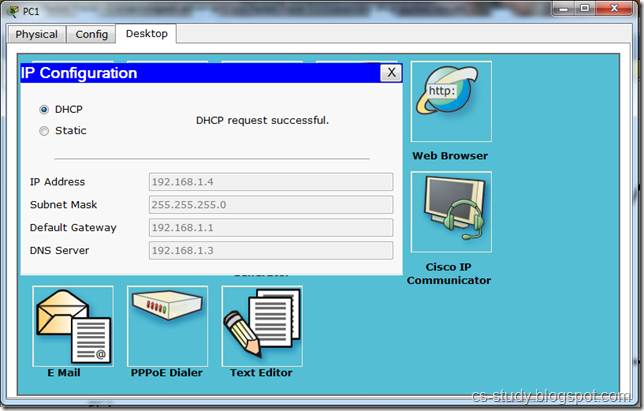Image resolution: width=644 pixels, height=411 pixels.
Task: Close the IP Configuration dialog
Action: click(x=391, y=73)
